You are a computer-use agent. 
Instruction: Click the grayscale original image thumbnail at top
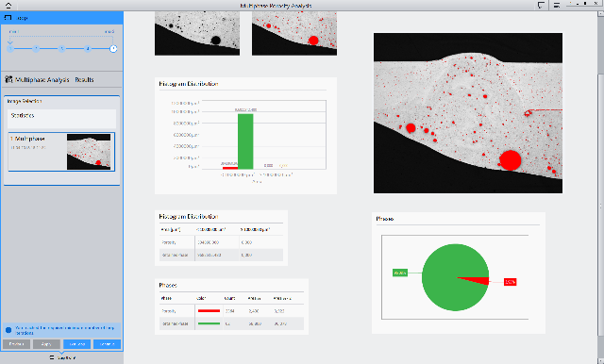coord(197,33)
